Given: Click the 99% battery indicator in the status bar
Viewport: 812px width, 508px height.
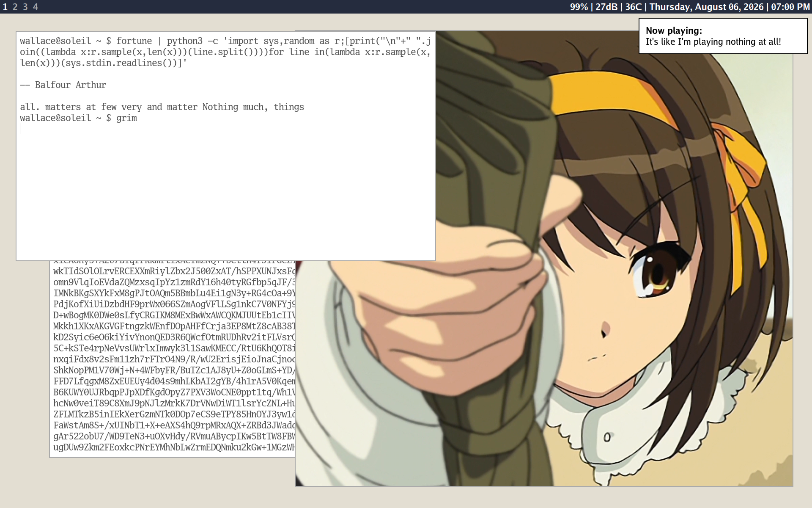Looking at the screenshot, I should (x=579, y=7).
